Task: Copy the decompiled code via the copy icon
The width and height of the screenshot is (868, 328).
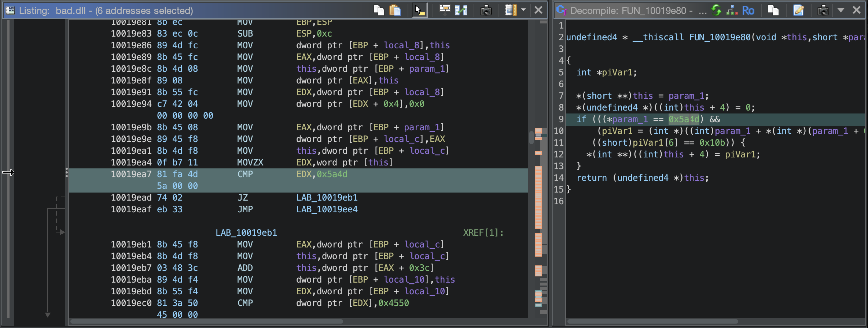Action: (773, 10)
